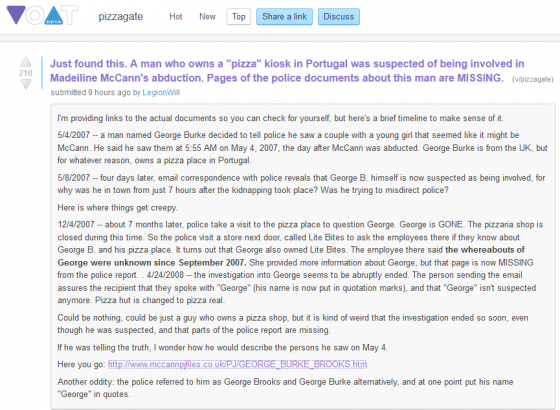Image resolution: width=560 pixels, height=410 pixels.
Task: Open the (v/pizzagate) tag beside the title
Action: pos(532,79)
